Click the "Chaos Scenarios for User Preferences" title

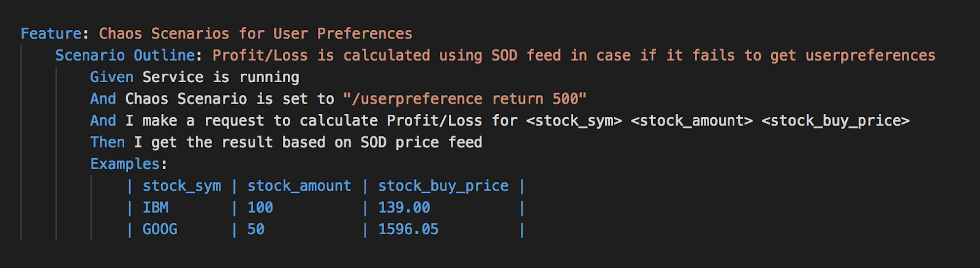255,34
